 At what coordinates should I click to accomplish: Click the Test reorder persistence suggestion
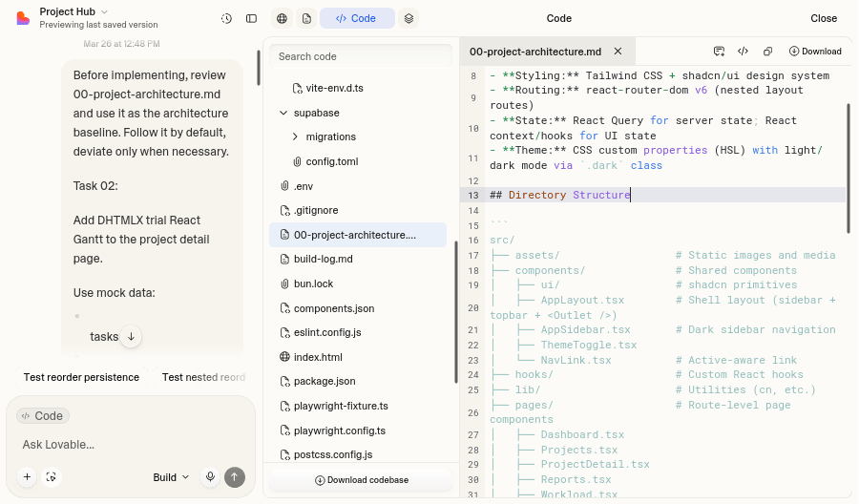(x=81, y=377)
